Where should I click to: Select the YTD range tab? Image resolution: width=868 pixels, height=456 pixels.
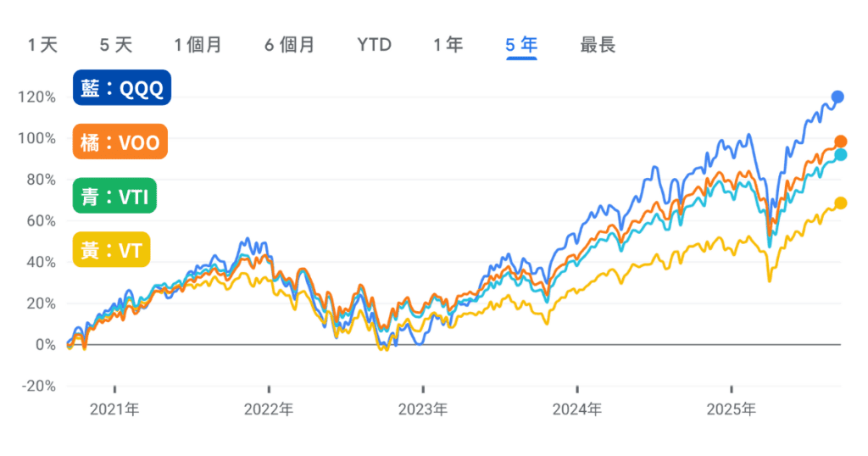click(374, 45)
